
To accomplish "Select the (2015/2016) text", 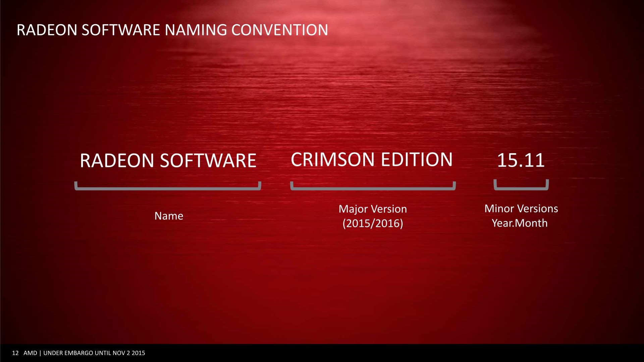I will pos(373,223).
